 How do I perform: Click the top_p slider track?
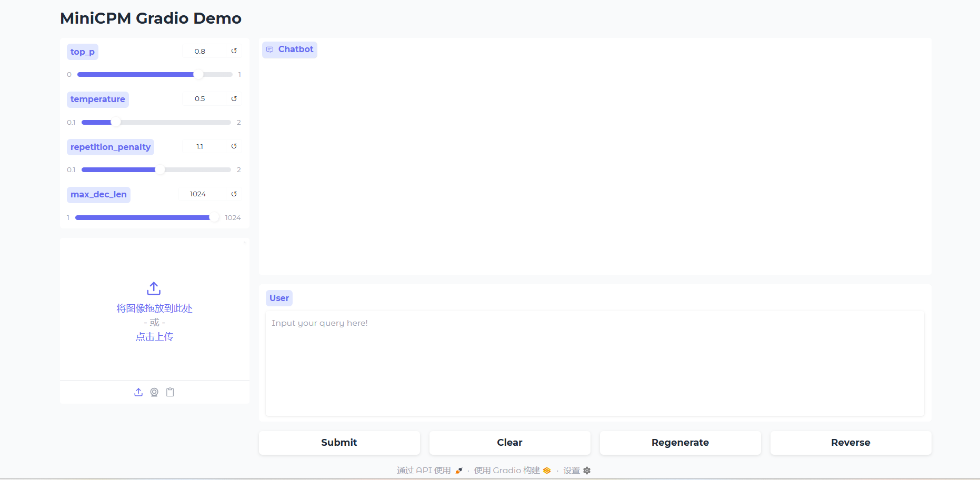tap(155, 75)
